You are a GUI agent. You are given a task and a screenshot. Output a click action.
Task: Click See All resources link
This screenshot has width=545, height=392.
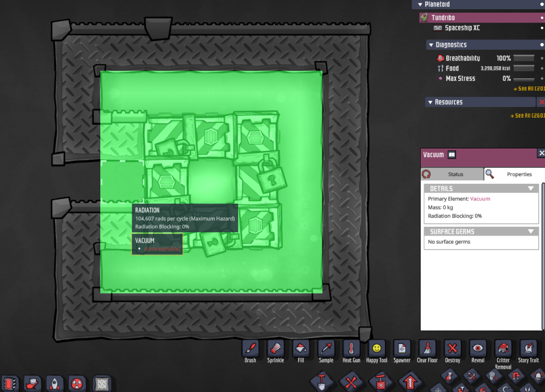[528, 116]
